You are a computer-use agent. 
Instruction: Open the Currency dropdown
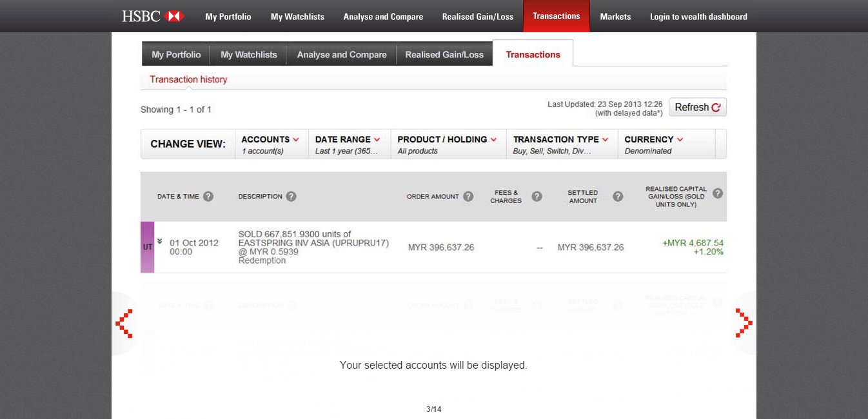[x=653, y=144]
